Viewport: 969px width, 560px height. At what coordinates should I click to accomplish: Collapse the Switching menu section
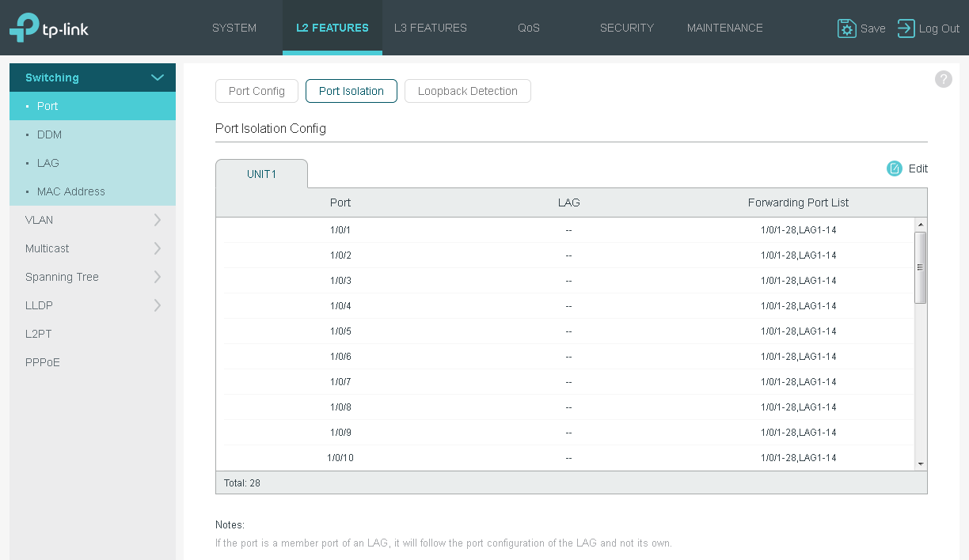click(157, 78)
